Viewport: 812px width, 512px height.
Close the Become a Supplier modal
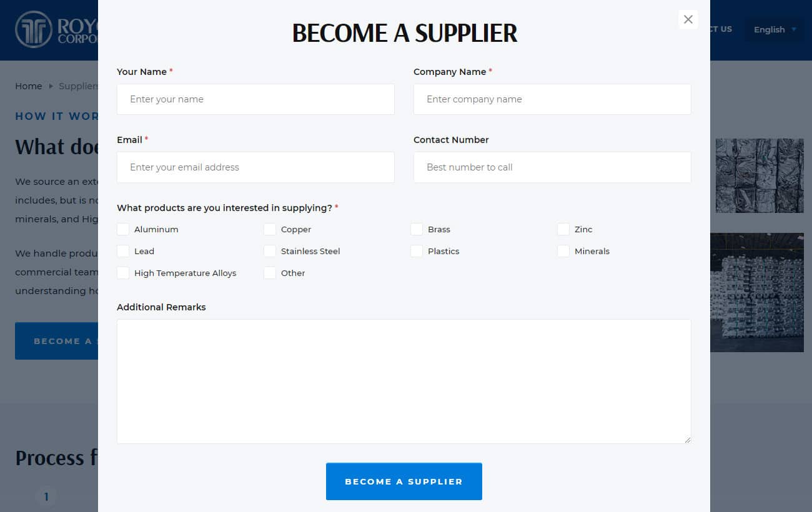click(688, 19)
